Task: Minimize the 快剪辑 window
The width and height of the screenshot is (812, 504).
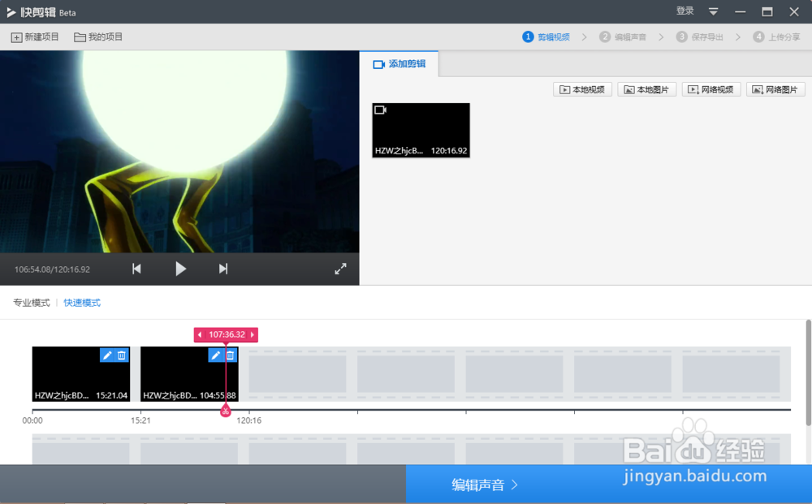Action: (740, 11)
